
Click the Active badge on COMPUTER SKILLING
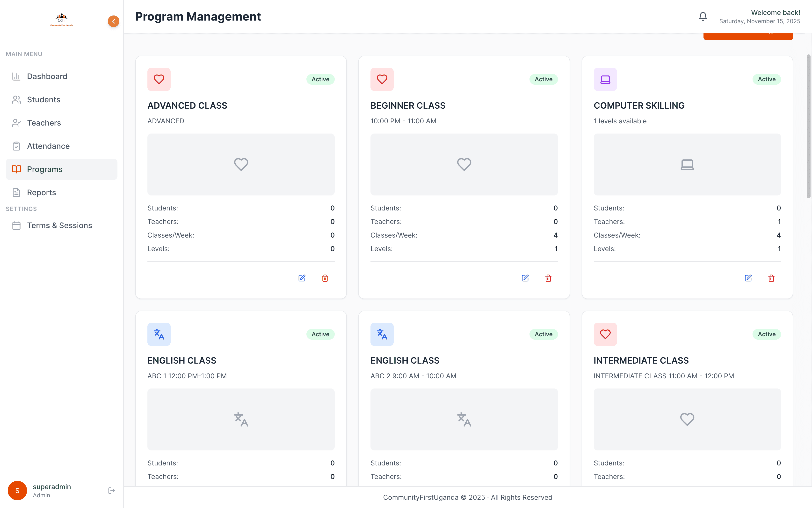pyautogui.click(x=767, y=79)
